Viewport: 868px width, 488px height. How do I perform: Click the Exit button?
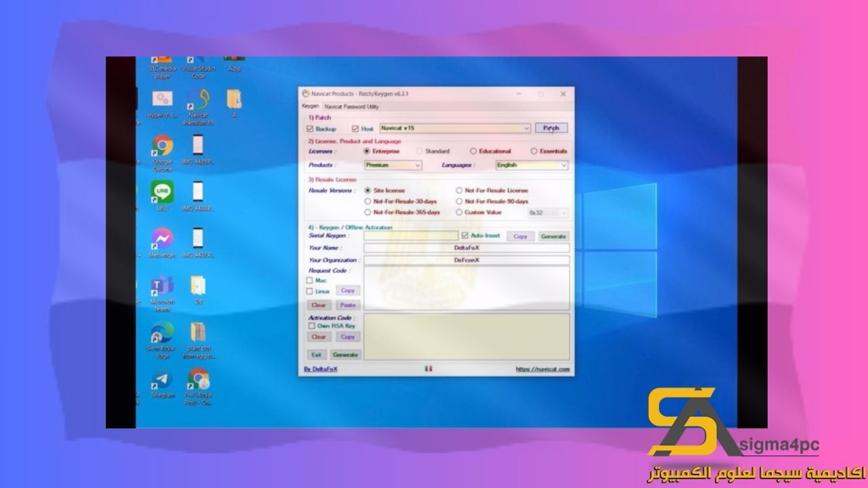click(316, 354)
